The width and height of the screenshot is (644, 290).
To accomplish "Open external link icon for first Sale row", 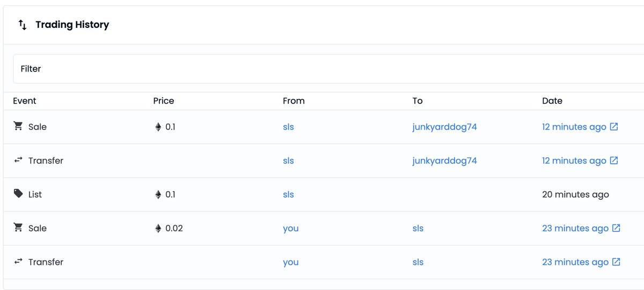I will coord(614,127).
